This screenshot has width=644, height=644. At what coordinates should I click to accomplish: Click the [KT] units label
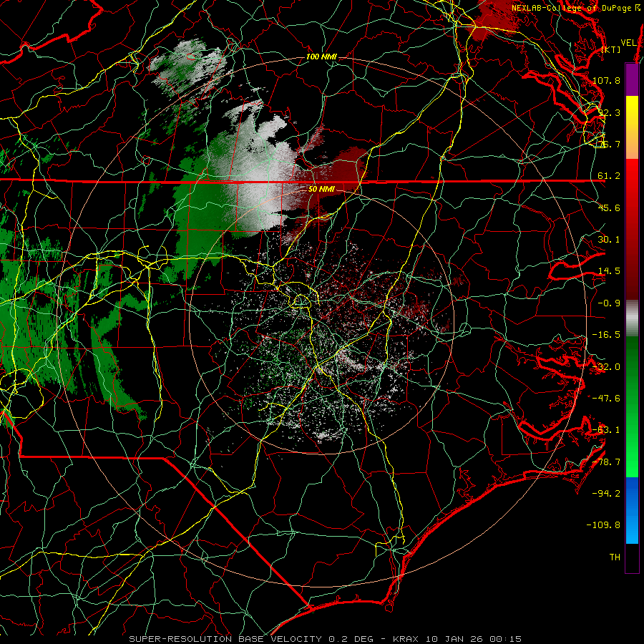pyautogui.click(x=610, y=49)
